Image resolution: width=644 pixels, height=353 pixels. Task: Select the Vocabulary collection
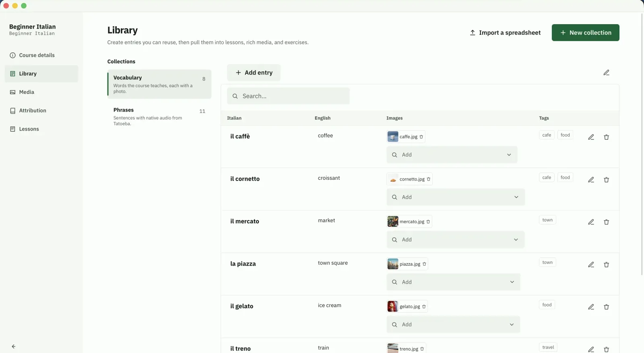point(159,84)
